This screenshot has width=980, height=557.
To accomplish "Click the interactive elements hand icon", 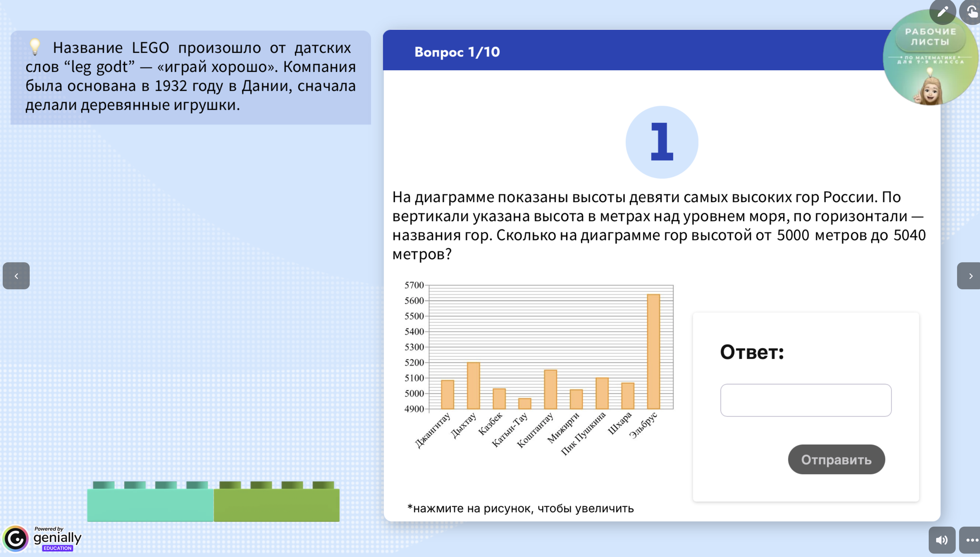I will [x=971, y=11].
